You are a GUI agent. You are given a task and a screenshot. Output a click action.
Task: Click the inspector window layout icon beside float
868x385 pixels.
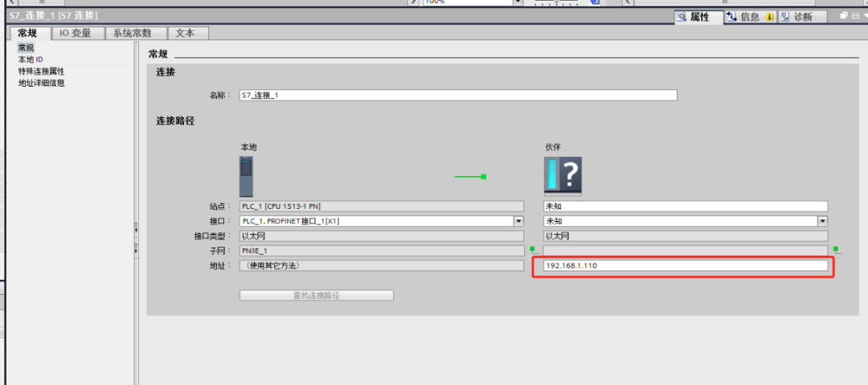pos(854,16)
